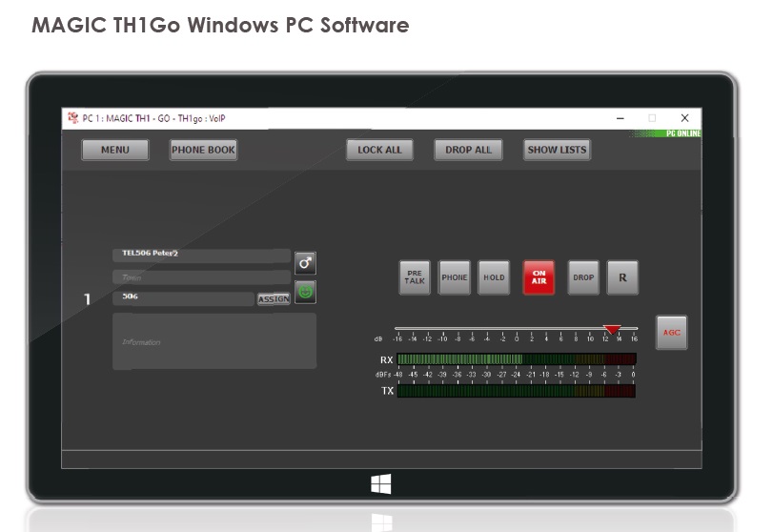Click the R button
This screenshot has width=773, height=532.
coord(622,277)
